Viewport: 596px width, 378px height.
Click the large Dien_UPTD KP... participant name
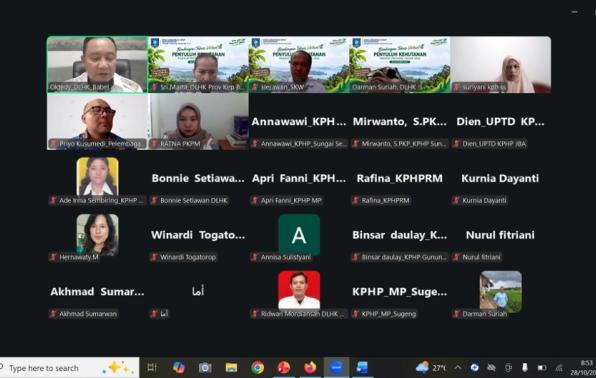pyautogui.click(x=500, y=122)
